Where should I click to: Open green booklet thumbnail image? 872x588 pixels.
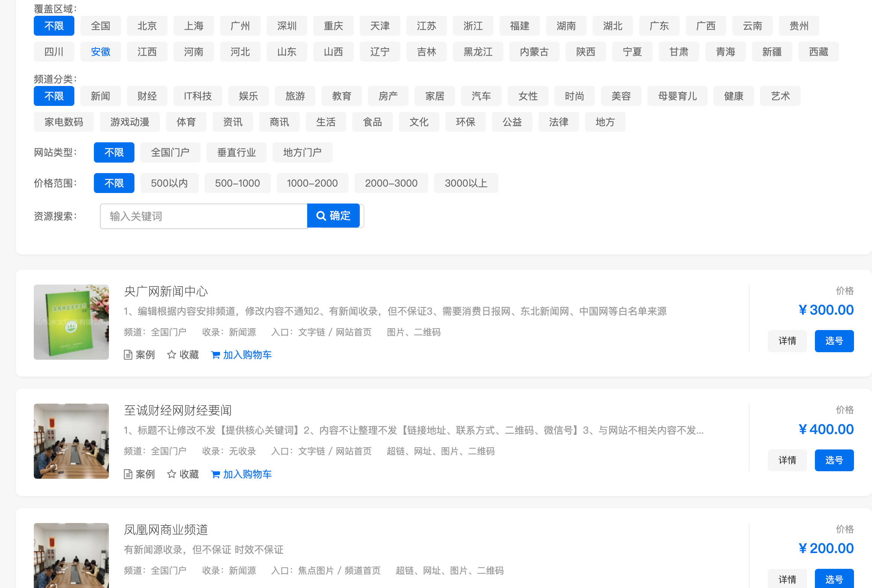71,322
